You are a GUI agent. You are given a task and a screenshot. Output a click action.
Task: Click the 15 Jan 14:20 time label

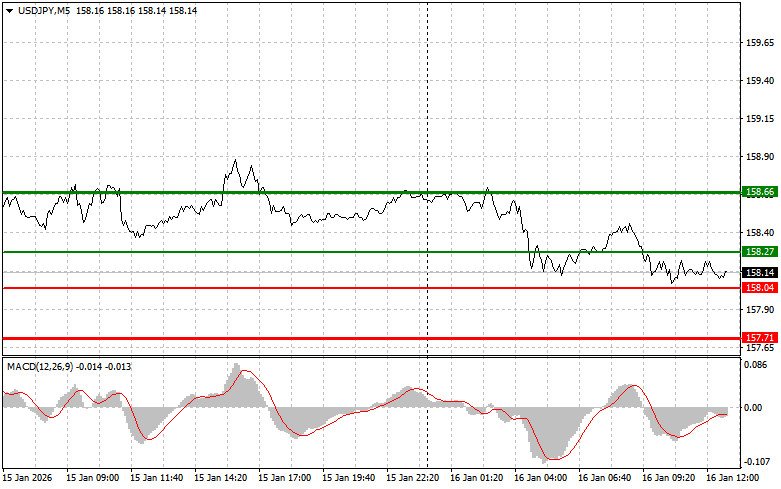pos(219,478)
